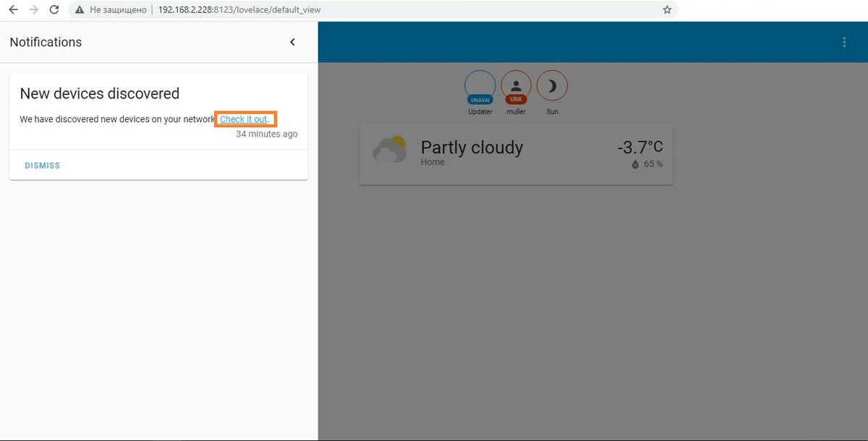The width and height of the screenshot is (868, 441).
Task: Bookmark this page with the star
Action: pyautogui.click(x=667, y=10)
